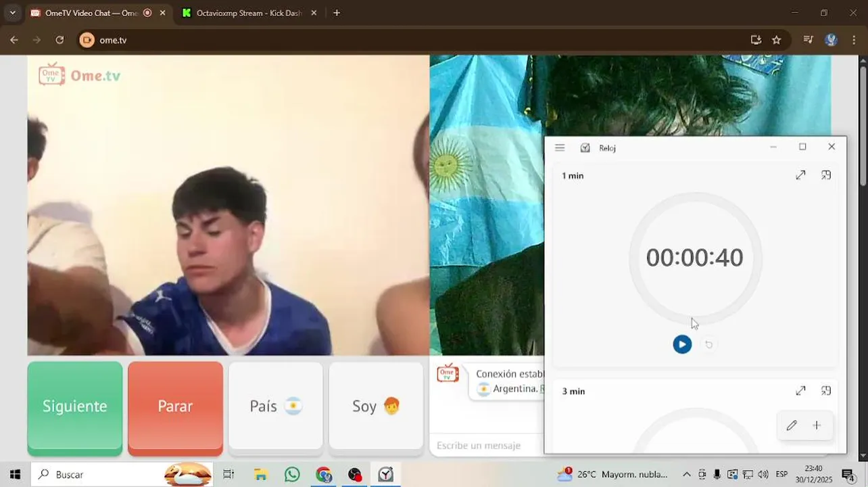The height and width of the screenshot is (487, 868).
Task: Open the notification center
Action: [x=848, y=475]
